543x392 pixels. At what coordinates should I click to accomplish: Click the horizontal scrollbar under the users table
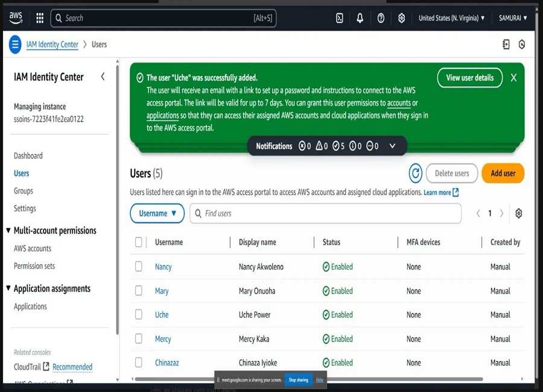pyautogui.click(x=309, y=379)
